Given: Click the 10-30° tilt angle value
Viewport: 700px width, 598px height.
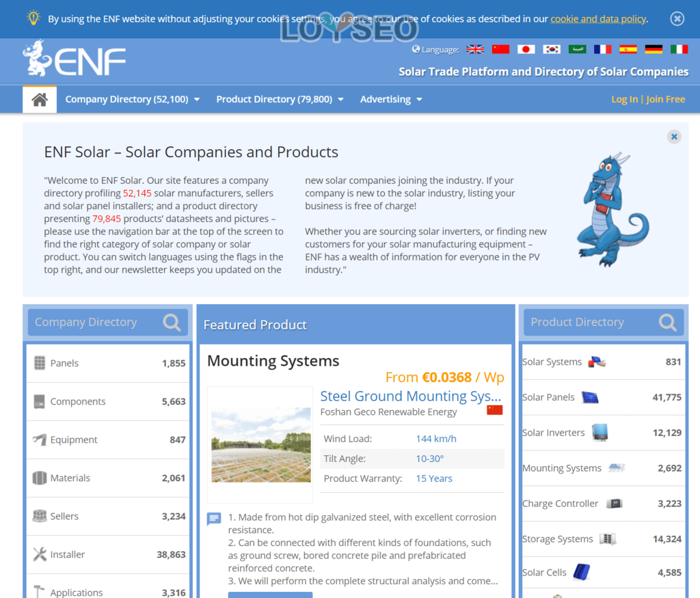Looking at the screenshot, I should (430, 459).
